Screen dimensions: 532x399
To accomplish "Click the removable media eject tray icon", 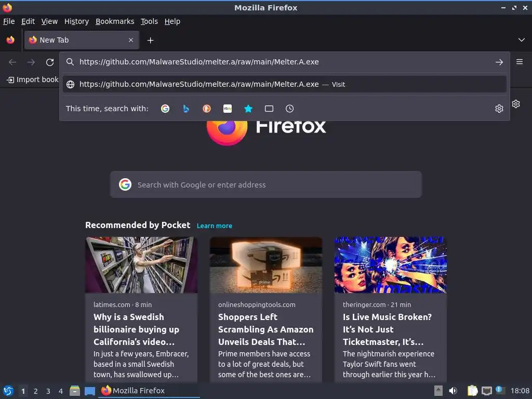I will [438, 391].
